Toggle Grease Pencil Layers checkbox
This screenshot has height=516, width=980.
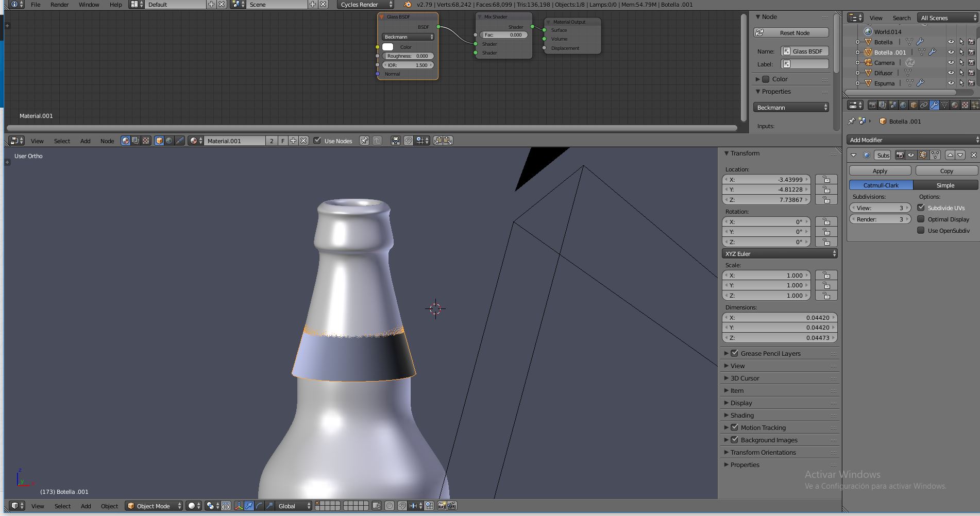735,353
